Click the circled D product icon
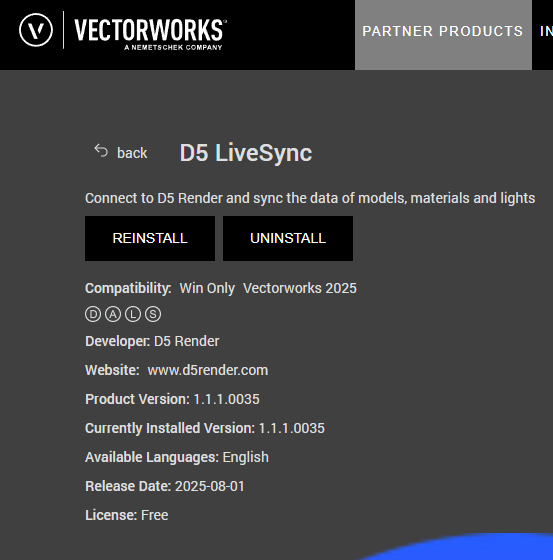553x560 pixels. coord(93,314)
